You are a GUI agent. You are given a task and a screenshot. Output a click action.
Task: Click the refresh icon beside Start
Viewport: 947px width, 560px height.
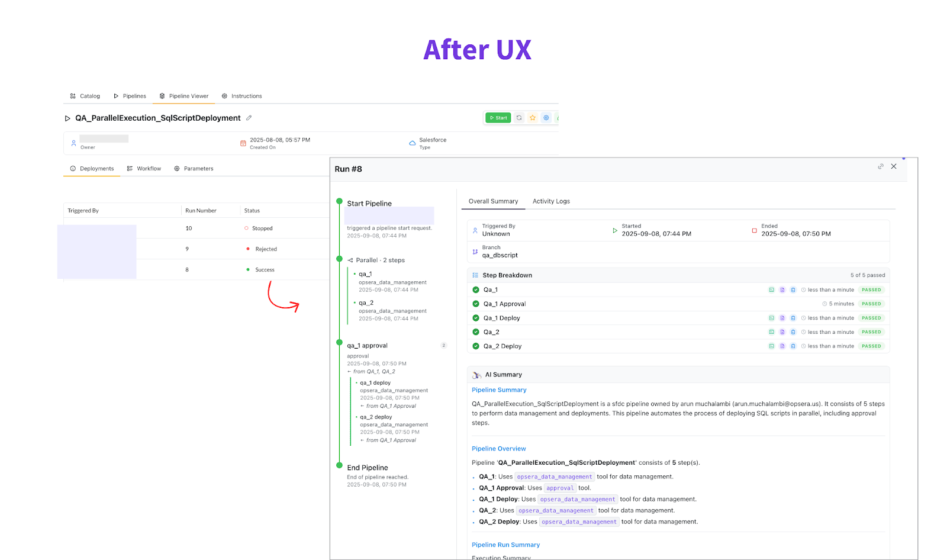519,118
